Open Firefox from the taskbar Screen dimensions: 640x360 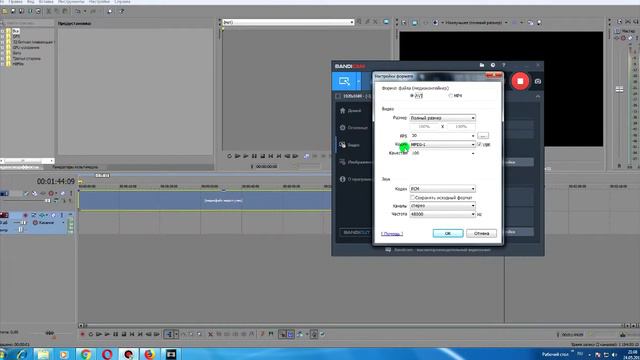point(149,354)
